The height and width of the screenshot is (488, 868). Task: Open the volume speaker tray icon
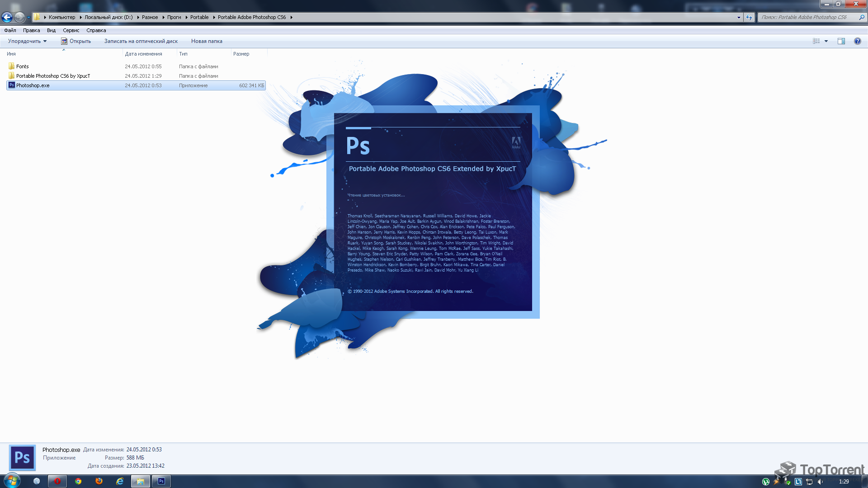tap(820, 482)
